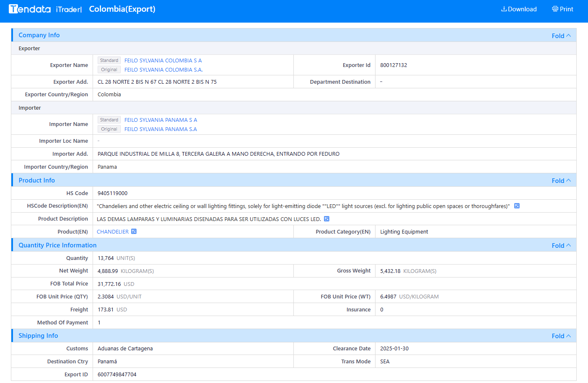Click the Shipping Info section heading
The width and height of the screenshot is (588, 383).
[x=38, y=336]
